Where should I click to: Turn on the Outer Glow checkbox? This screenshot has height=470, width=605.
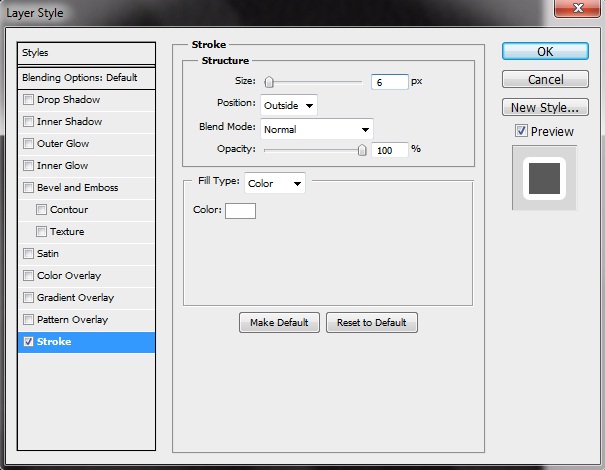[28, 144]
